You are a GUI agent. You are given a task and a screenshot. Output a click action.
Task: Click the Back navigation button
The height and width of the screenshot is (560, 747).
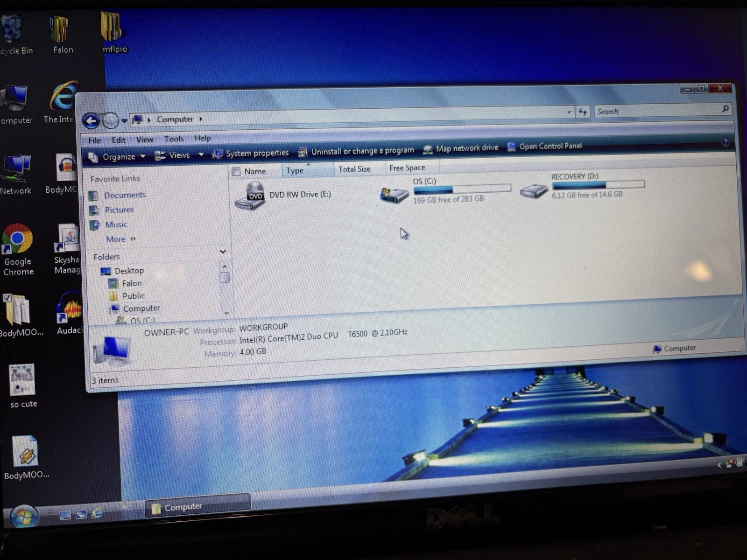92,121
